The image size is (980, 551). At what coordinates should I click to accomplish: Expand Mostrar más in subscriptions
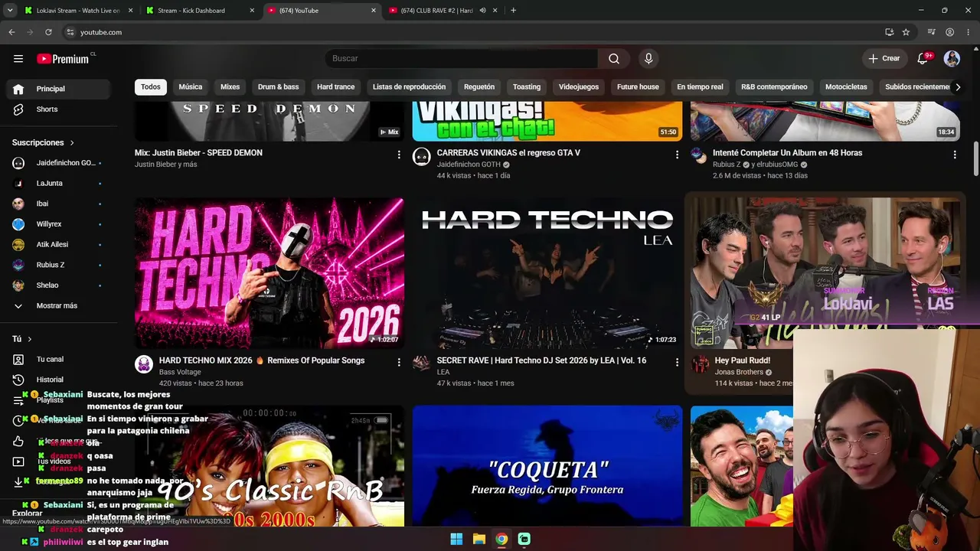point(58,306)
